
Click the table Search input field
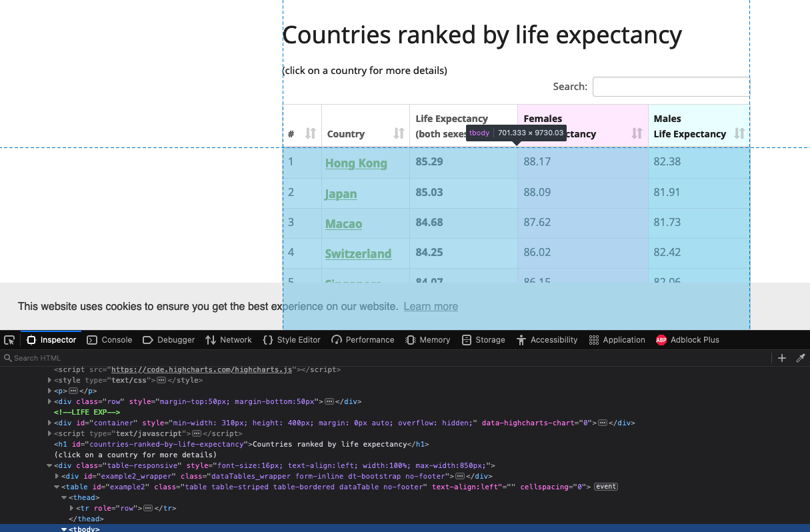coord(671,87)
